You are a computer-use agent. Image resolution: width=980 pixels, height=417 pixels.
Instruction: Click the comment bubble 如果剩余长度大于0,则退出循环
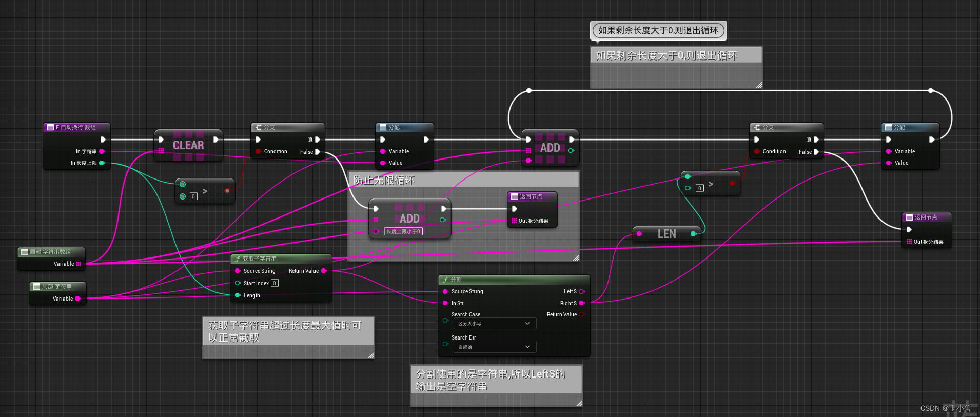click(658, 30)
